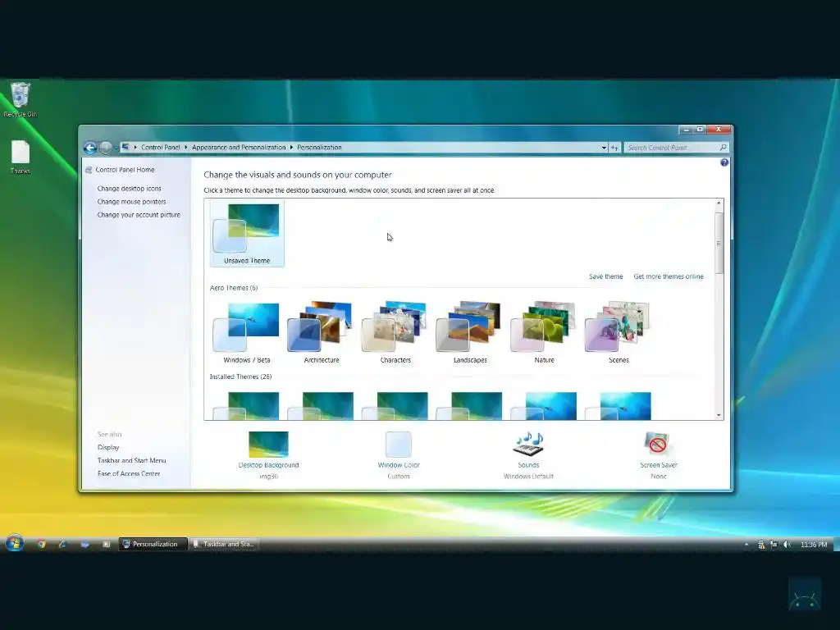The height and width of the screenshot is (630, 840).
Task: Click Appearance and Personalization breadcrumb
Action: [x=239, y=148]
